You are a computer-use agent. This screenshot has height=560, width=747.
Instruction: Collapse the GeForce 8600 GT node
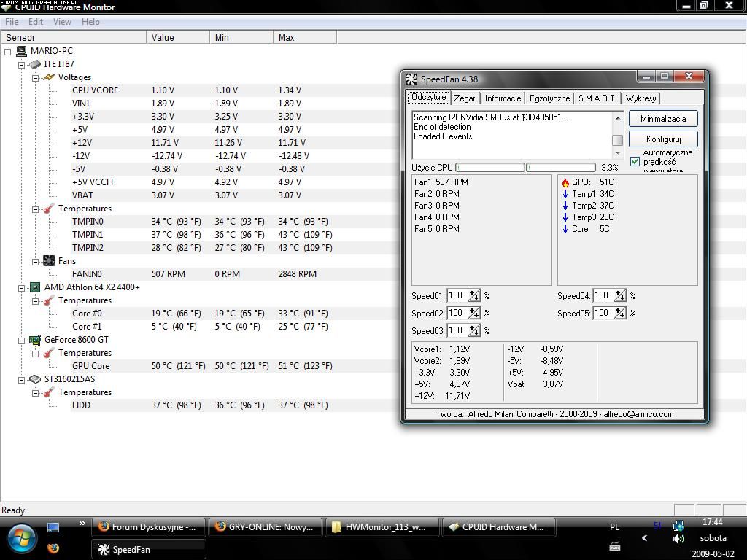22,340
